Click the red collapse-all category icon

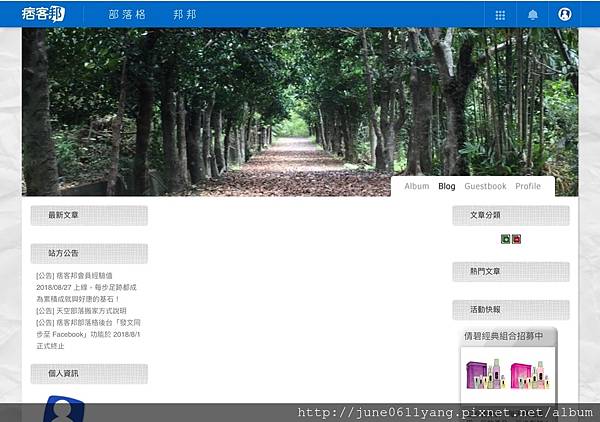click(x=517, y=239)
